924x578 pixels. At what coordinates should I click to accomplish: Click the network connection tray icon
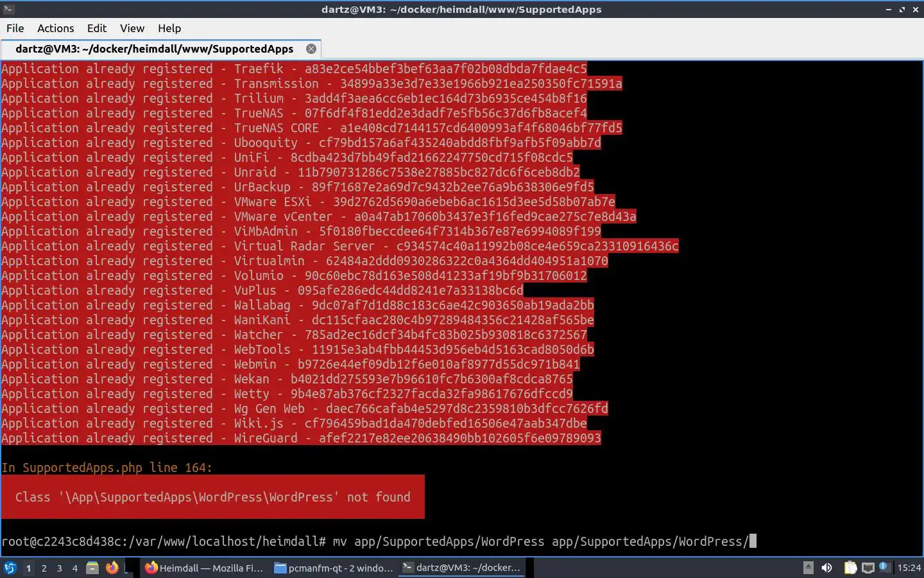(868, 568)
